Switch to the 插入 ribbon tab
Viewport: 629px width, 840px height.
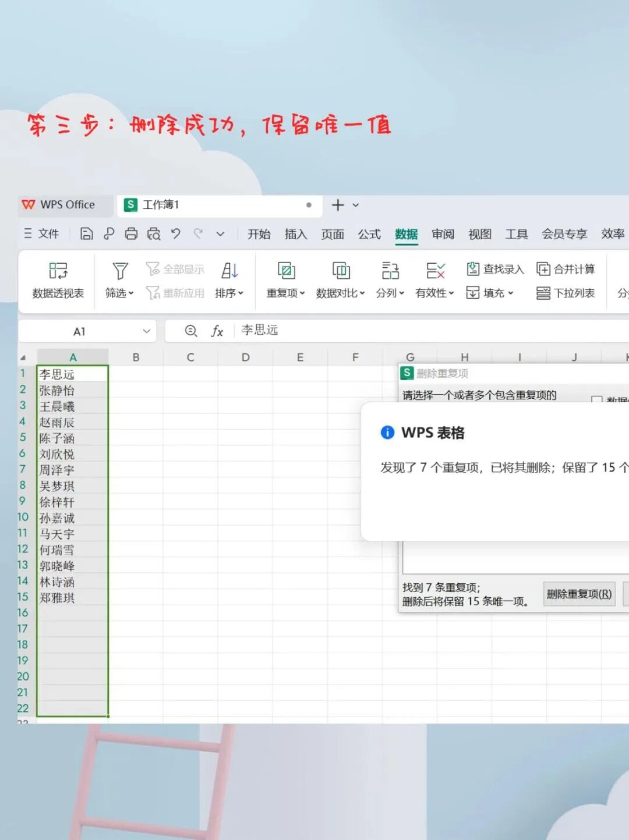point(296,234)
